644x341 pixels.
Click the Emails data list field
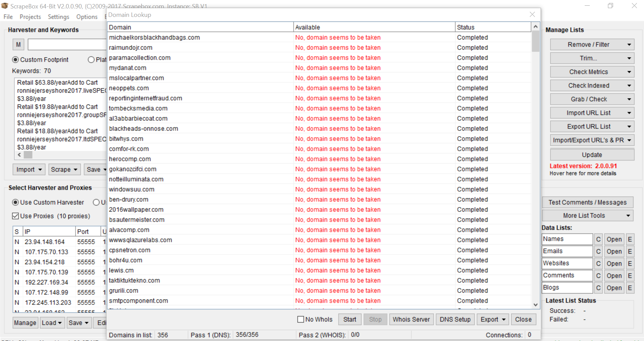[x=567, y=251]
